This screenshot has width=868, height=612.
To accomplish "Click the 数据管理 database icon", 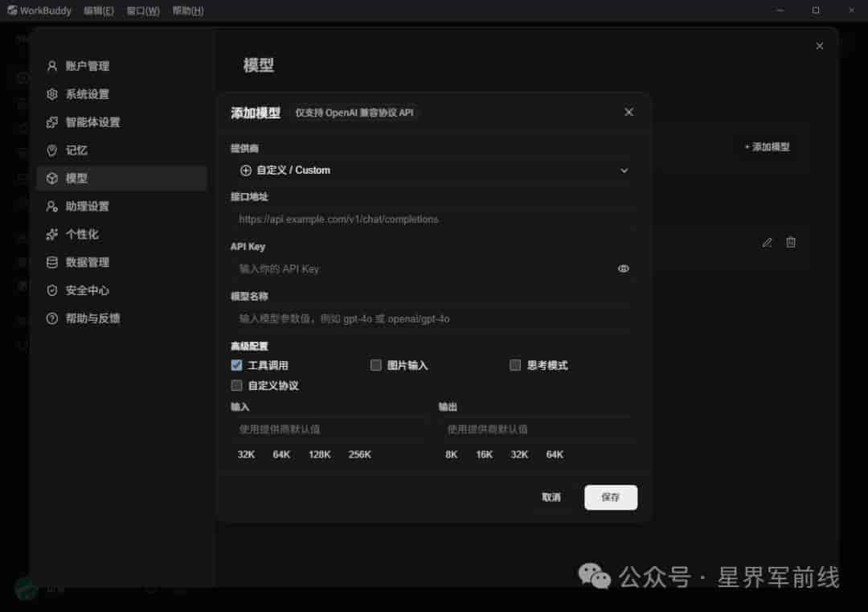I will click(x=52, y=262).
